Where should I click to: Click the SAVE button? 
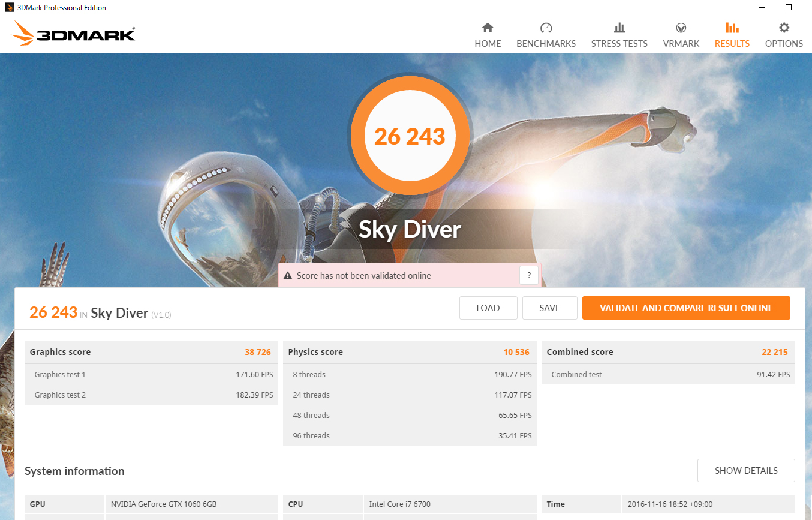[549, 308]
